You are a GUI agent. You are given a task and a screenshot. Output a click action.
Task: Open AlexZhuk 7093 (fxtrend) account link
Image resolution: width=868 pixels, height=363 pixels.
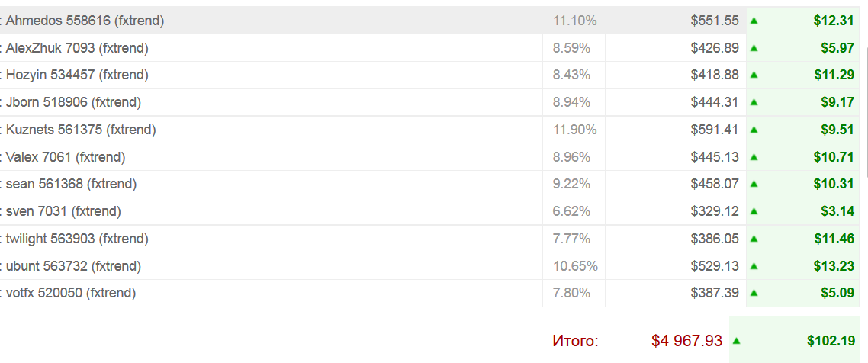tap(77, 48)
